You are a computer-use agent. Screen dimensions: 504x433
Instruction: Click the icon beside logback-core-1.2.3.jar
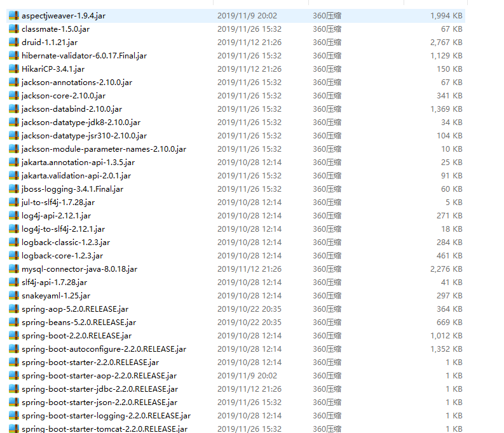coord(14,255)
